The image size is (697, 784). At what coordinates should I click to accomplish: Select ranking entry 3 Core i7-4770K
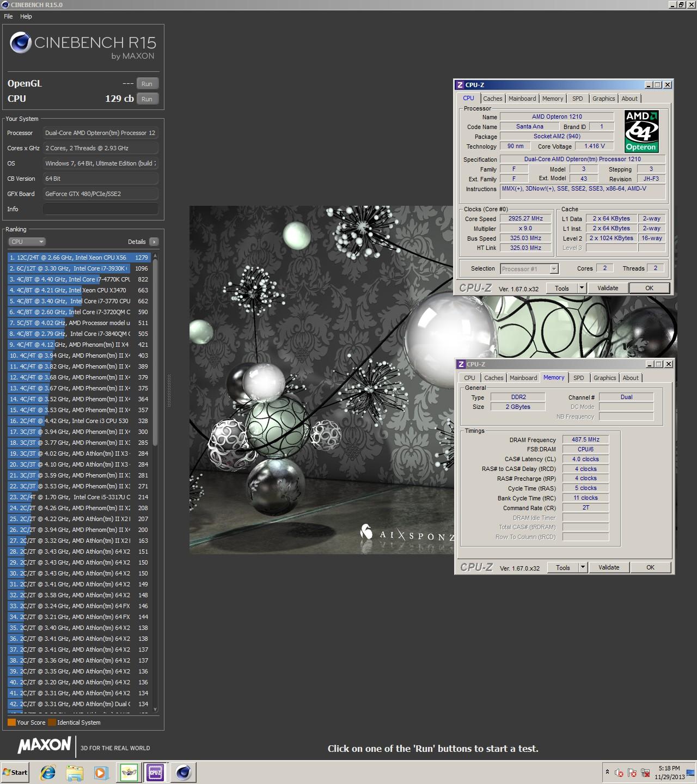[80, 279]
